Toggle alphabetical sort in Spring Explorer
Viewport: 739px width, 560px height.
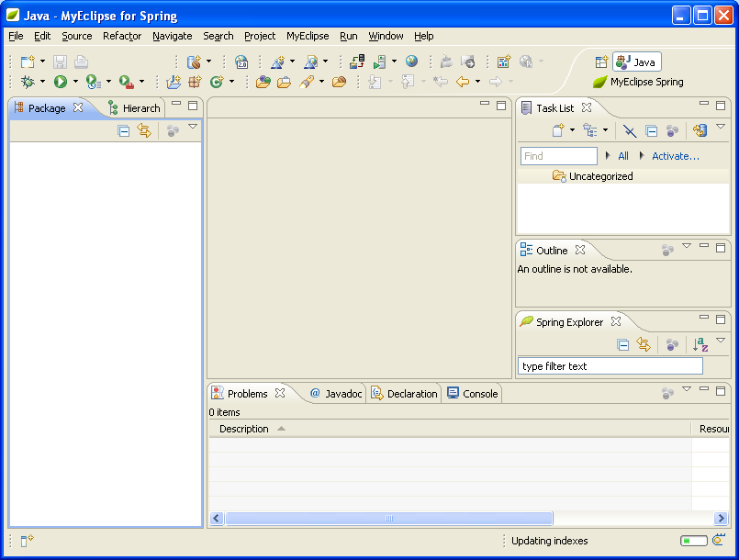700,345
